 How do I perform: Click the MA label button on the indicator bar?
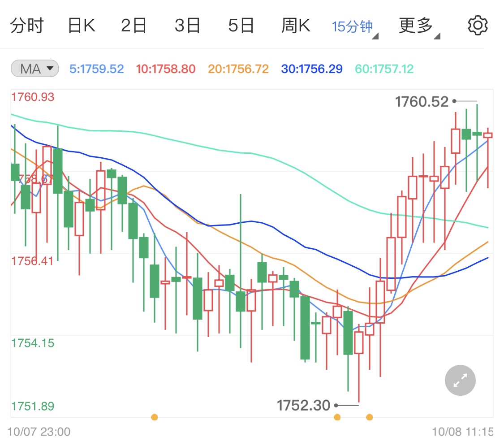pos(34,68)
